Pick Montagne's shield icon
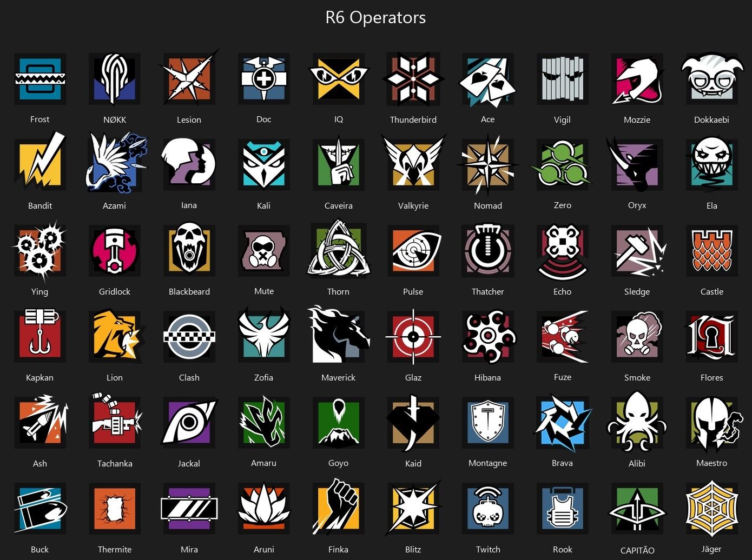The width and height of the screenshot is (752, 560). [x=488, y=423]
